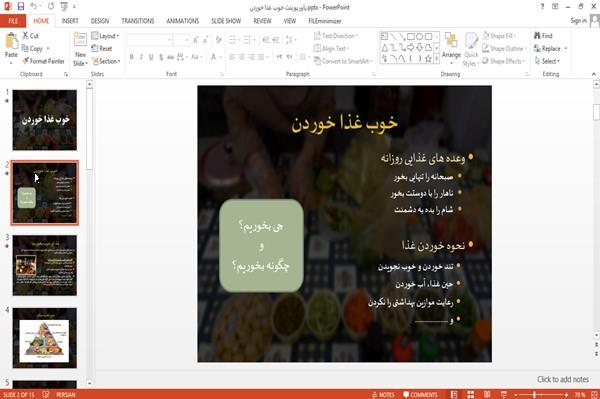Start Slide Show from status bar icon
Image resolution: width=600 pixels, height=399 pixels.
pyautogui.click(x=504, y=395)
